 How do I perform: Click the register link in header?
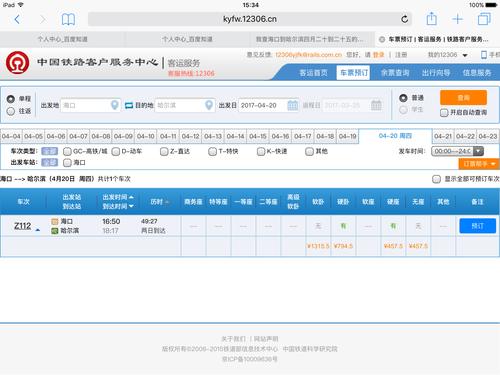point(401,55)
